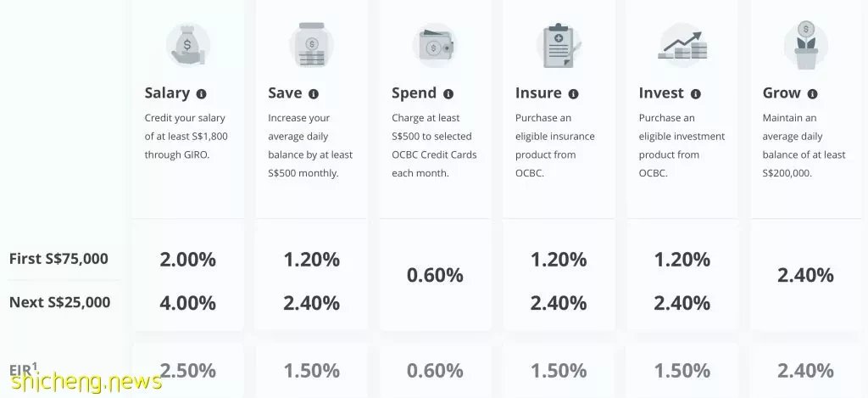868x398 pixels.
Task: Click the Salary heading
Action: [x=167, y=93]
